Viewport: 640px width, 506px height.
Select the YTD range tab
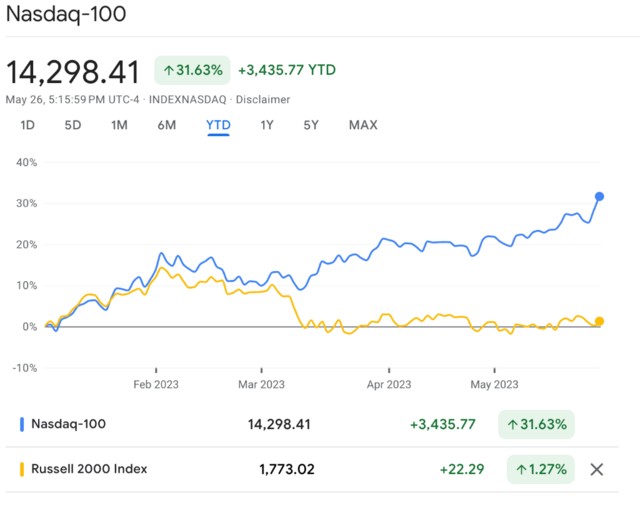pos(218,125)
